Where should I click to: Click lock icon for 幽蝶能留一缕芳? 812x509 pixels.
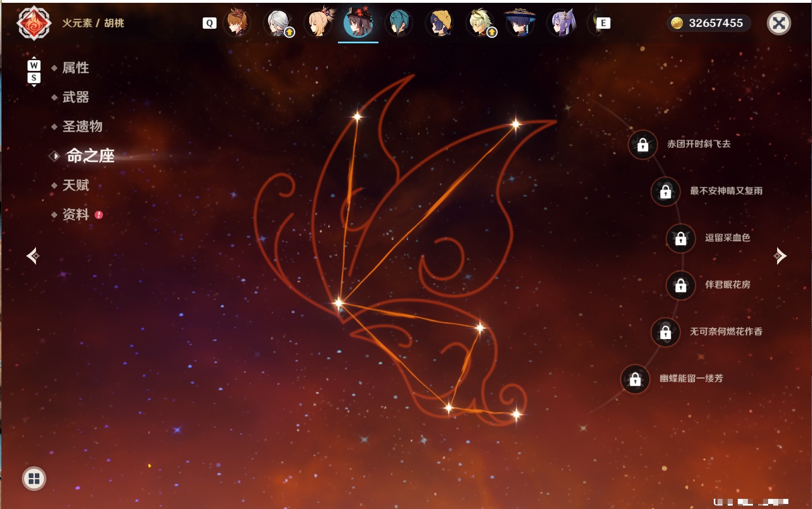click(x=635, y=379)
